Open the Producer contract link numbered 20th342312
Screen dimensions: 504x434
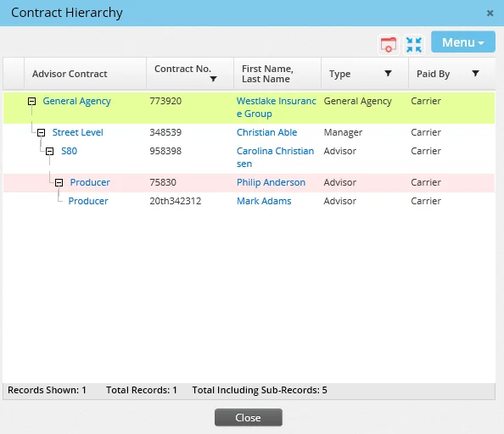point(88,201)
